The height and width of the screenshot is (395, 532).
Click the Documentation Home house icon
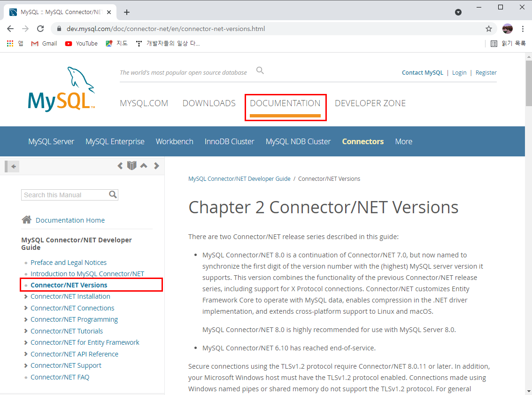point(26,219)
